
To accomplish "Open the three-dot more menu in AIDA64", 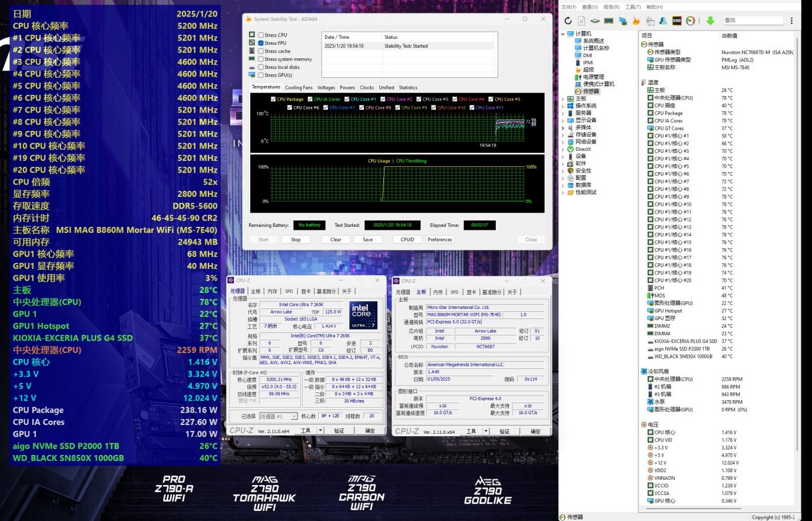I will click(x=791, y=21).
